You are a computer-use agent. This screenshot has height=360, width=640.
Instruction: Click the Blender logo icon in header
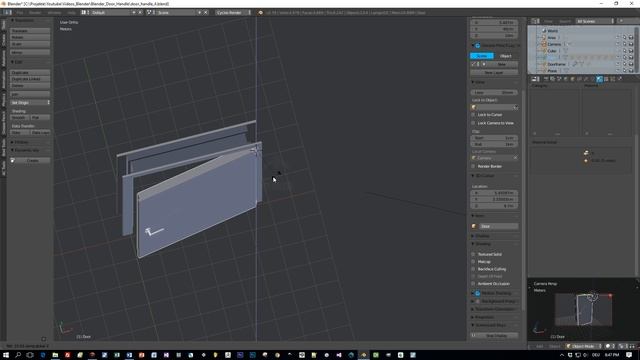[x=260, y=13]
